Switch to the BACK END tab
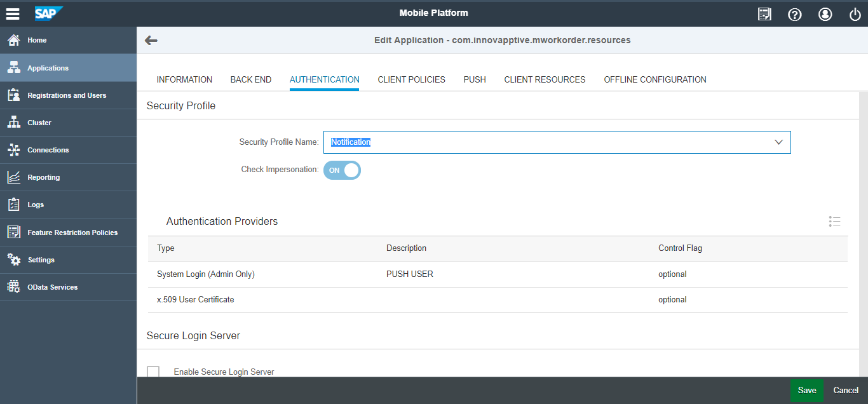Image resolution: width=868 pixels, height=404 pixels. click(250, 79)
